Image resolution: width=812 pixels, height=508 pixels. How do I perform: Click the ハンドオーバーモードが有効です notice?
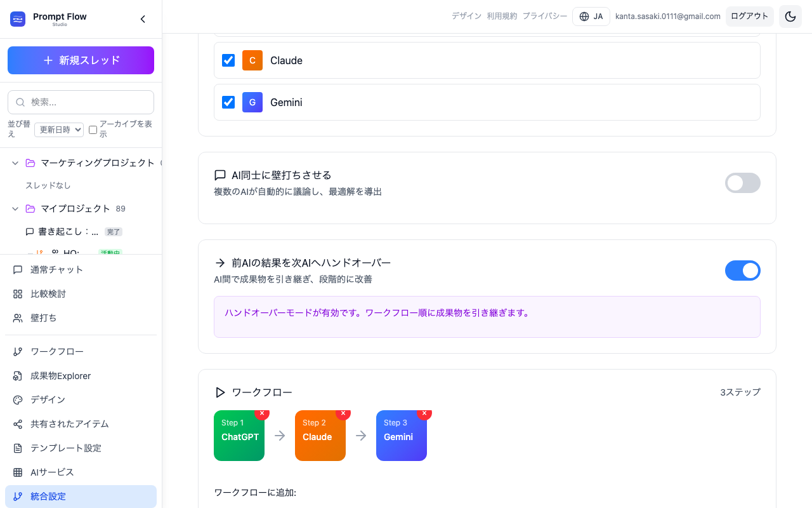pyautogui.click(x=487, y=317)
